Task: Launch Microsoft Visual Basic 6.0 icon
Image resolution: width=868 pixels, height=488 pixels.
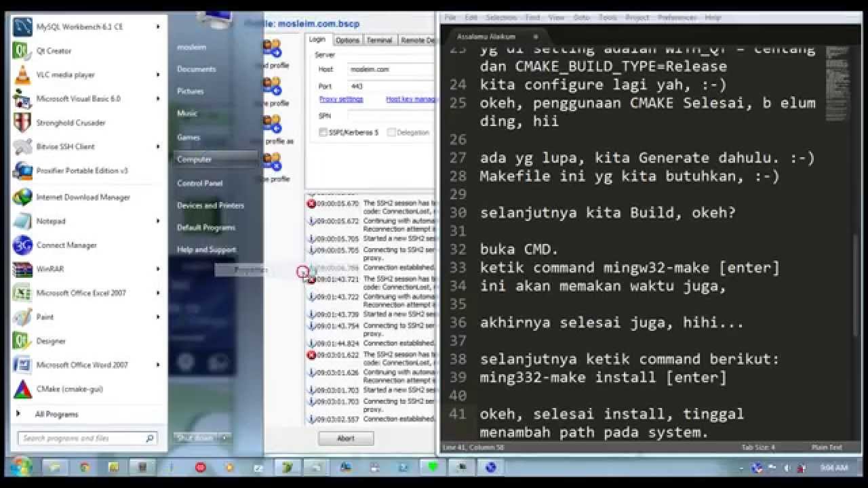Action: point(22,99)
